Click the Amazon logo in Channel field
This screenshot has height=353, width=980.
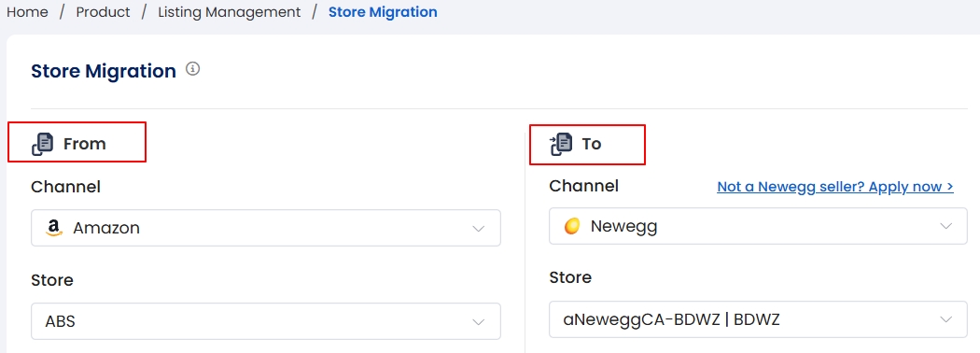click(54, 228)
